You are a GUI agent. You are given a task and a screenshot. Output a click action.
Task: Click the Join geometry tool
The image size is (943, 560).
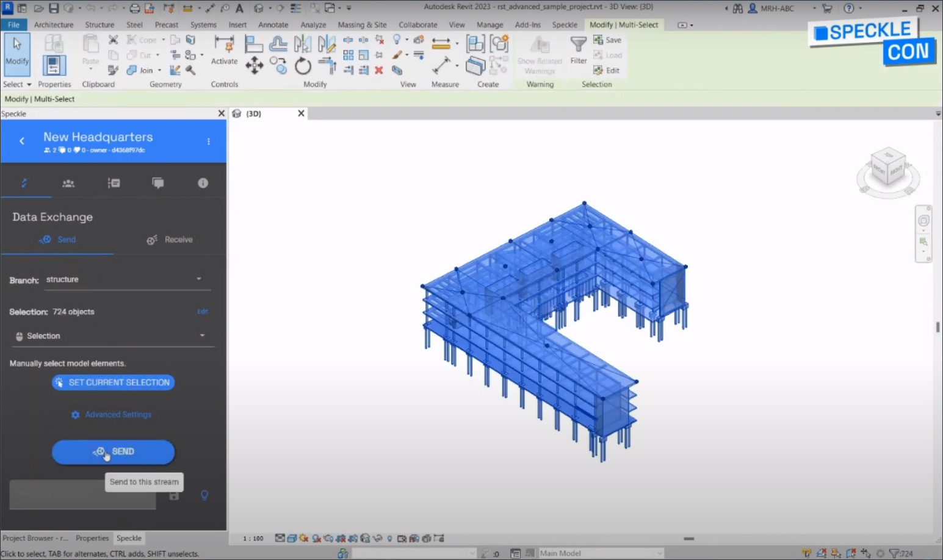(x=140, y=71)
